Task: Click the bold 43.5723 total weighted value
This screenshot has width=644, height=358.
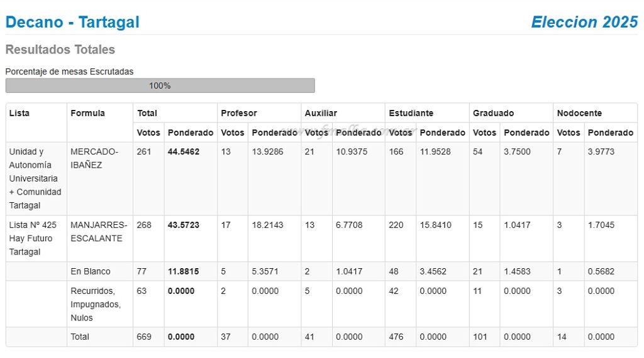Action: pyautogui.click(x=183, y=225)
